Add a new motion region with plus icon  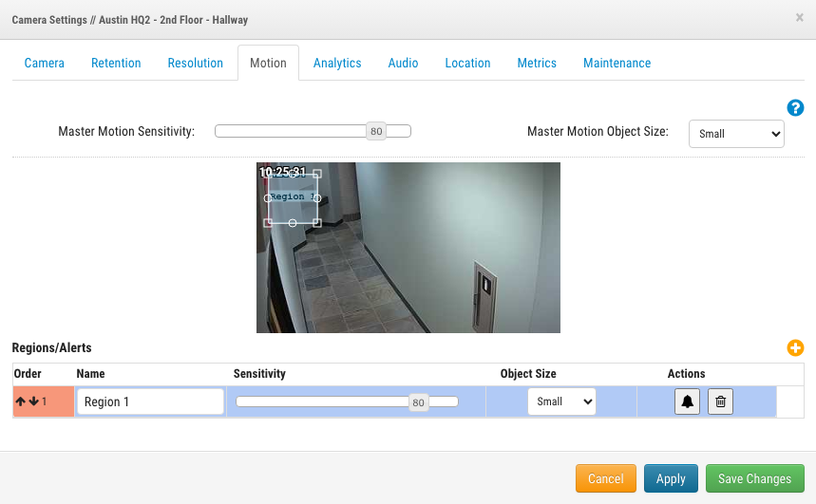pyautogui.click(x=795, y=348)
